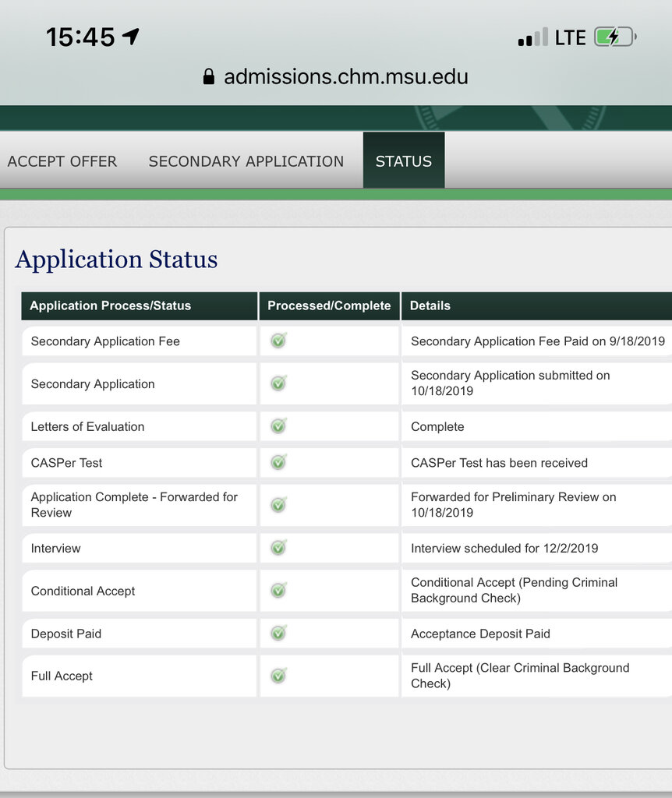Click 'Secondary Application Fee Paid on 9/18/2019' detail
The width and height of the screenshot is (672, 798).
538,341
